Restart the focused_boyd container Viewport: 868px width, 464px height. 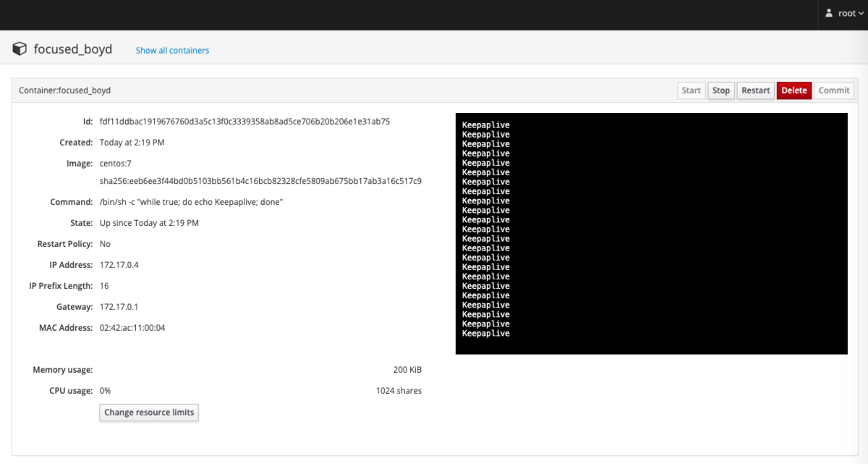(x=755, y=90)
